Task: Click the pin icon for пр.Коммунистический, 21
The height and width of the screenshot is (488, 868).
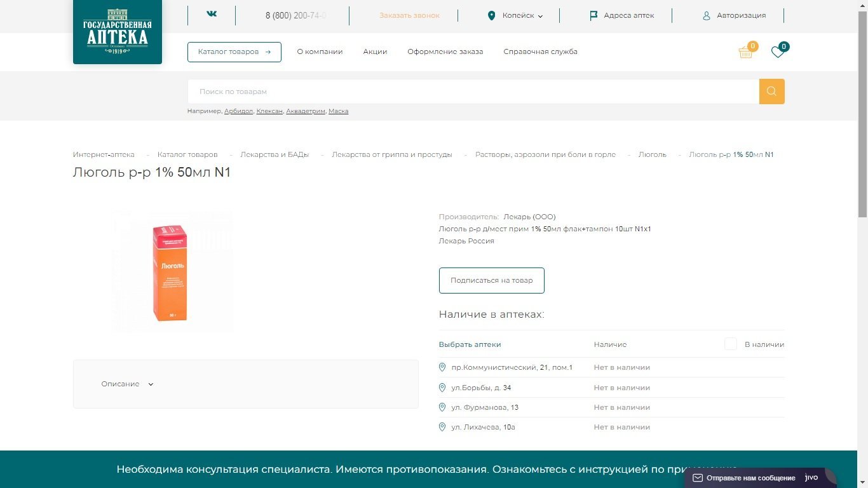Action: 442,367
